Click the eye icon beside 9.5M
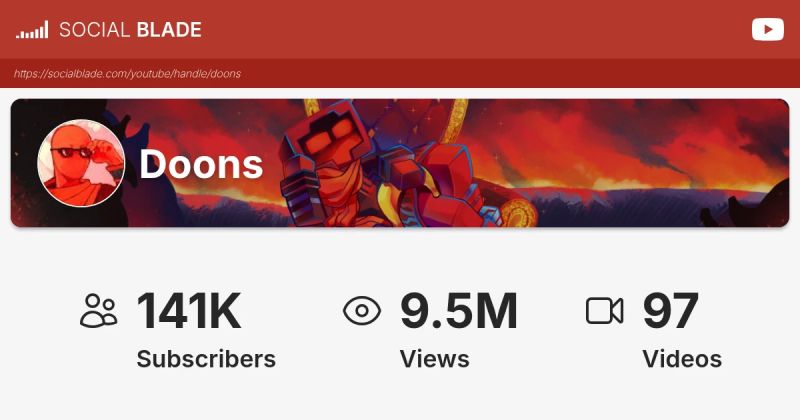Screen dimensions: 800x420 tap(362, 310)
